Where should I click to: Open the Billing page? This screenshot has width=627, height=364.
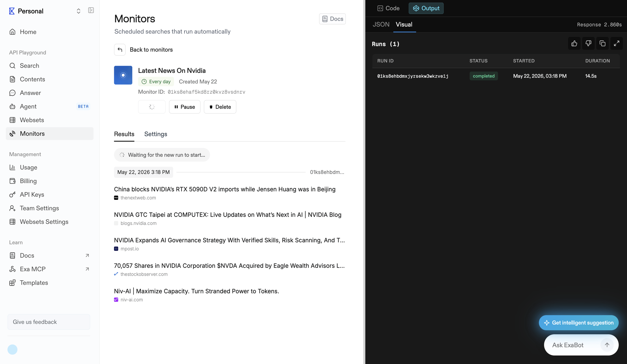click(50, 181)
